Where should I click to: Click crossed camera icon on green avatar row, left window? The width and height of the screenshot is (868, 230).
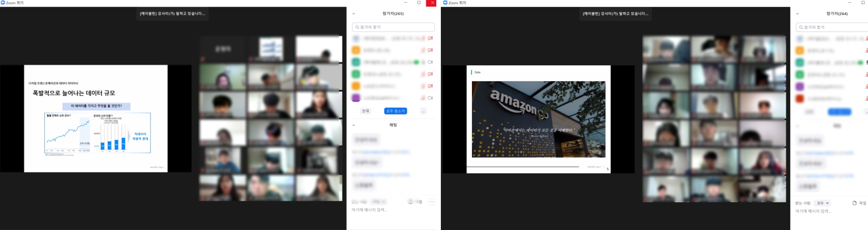coord(430,74)
